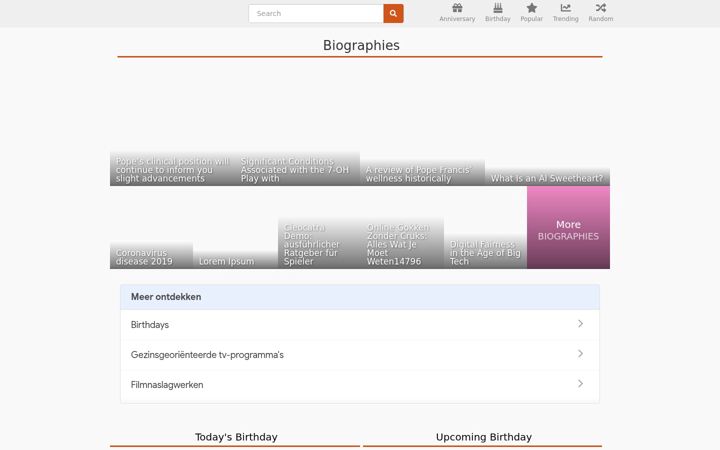720x450 pixels.
Task: Open the Birthdays row link
Action: (x=360, y=325)
